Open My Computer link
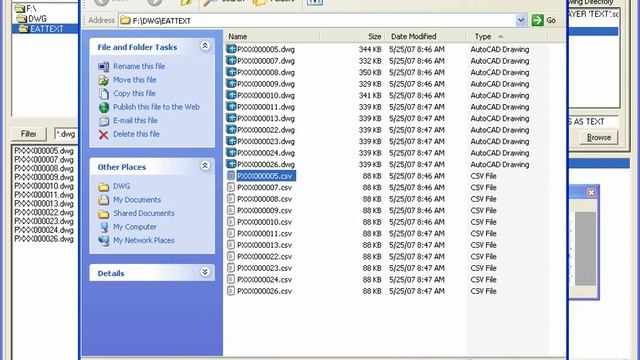Screen dimensions: 640x360 [x=135, y=227]
